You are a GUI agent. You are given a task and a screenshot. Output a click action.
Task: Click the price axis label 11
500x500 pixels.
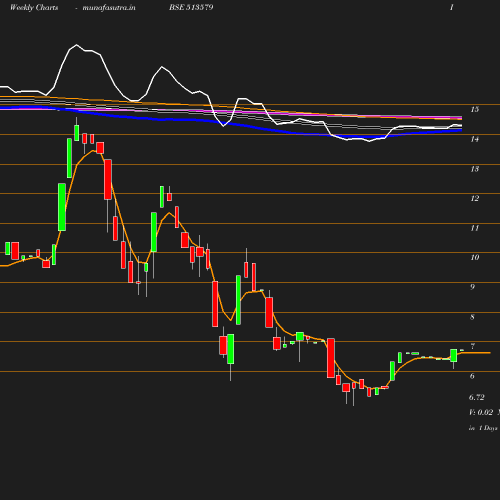475,228
